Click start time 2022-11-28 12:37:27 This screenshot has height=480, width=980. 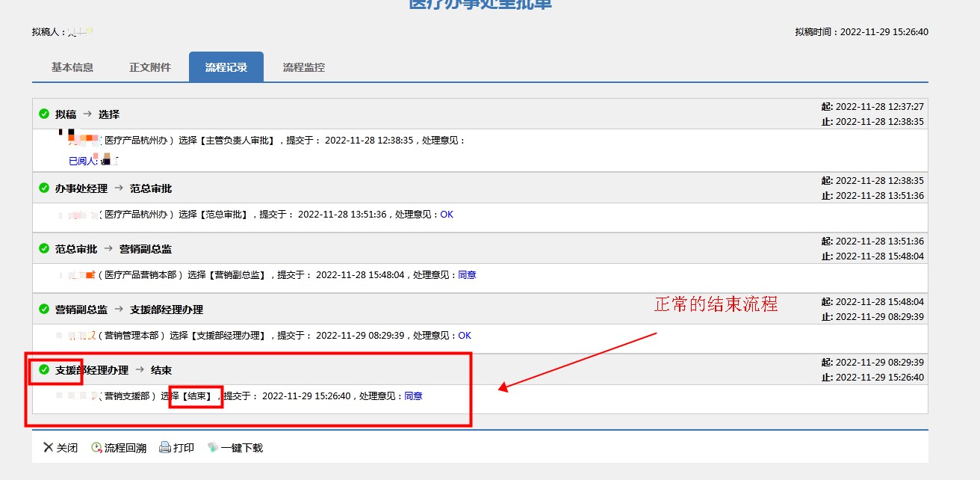[880, 107]
